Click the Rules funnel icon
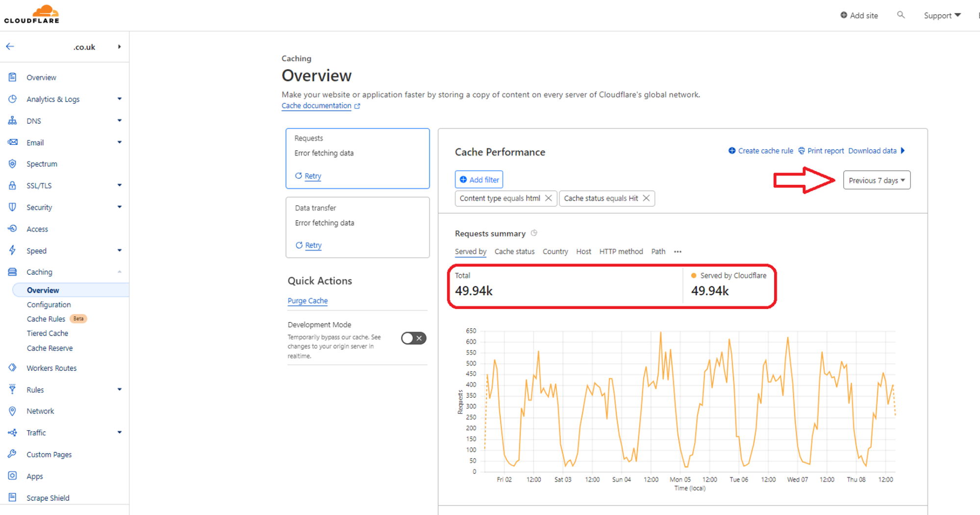The width and height of the screenshot is (980, 515). click(x=12, y=389)
